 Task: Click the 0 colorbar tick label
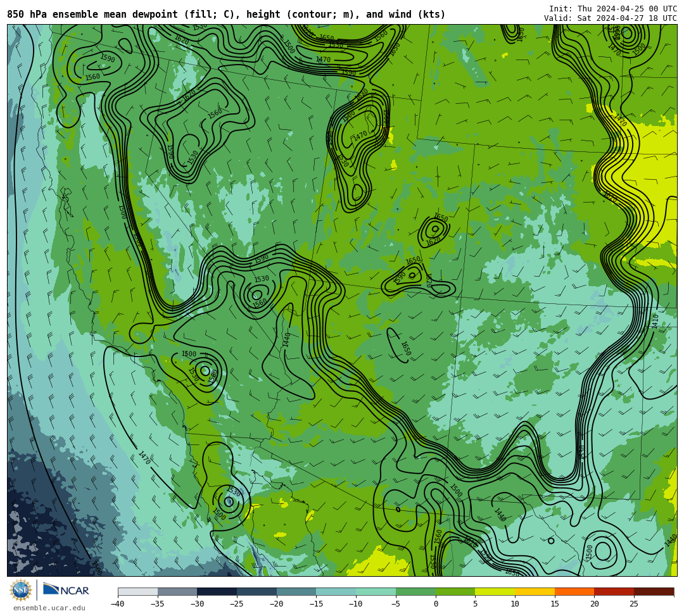pyautogui.click(x=436, y=604)
